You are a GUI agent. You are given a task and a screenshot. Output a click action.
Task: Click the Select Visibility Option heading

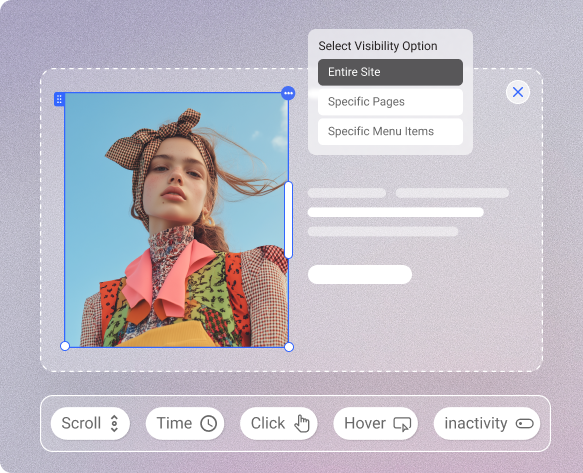378,46
